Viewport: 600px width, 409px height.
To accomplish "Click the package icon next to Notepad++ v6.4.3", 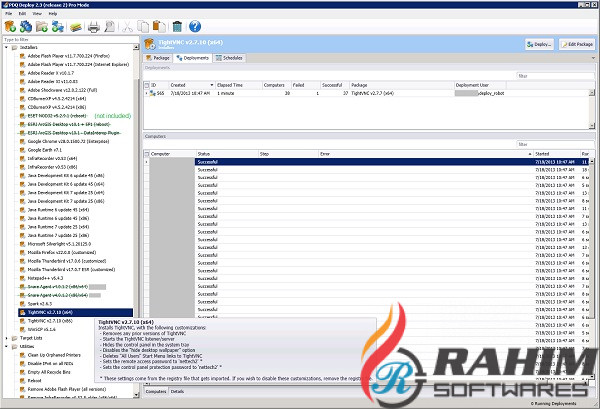I will [x=23, y=278].
